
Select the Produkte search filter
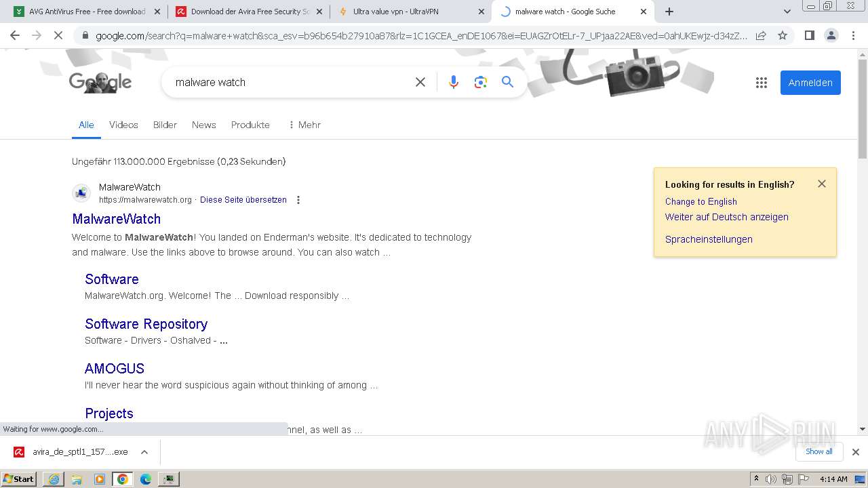[250, 125]
